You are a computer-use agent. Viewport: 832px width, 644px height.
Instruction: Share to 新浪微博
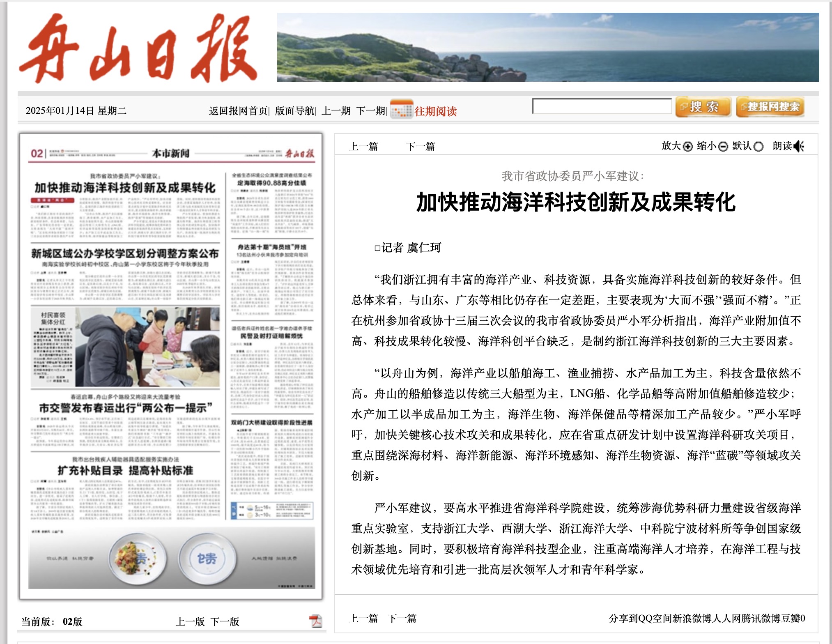692,619
